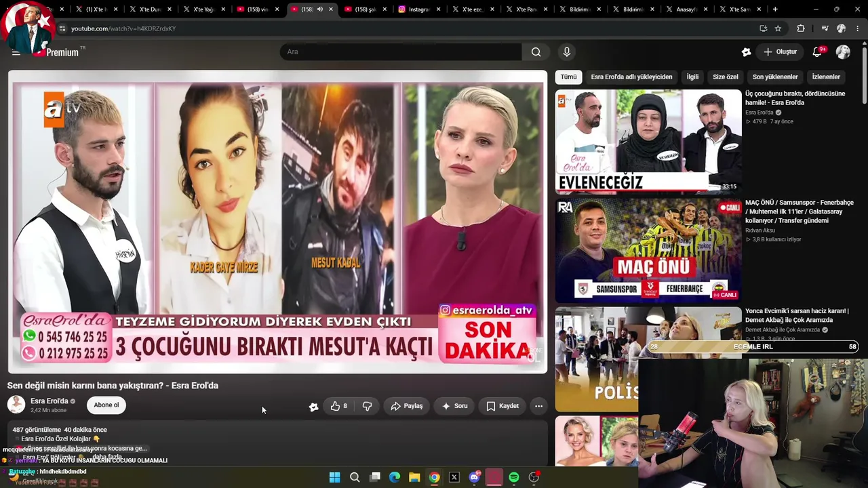Open the Chrome profile avatar in toolbar
Viewport: 868px width, 488px height.
click(841, 28)
